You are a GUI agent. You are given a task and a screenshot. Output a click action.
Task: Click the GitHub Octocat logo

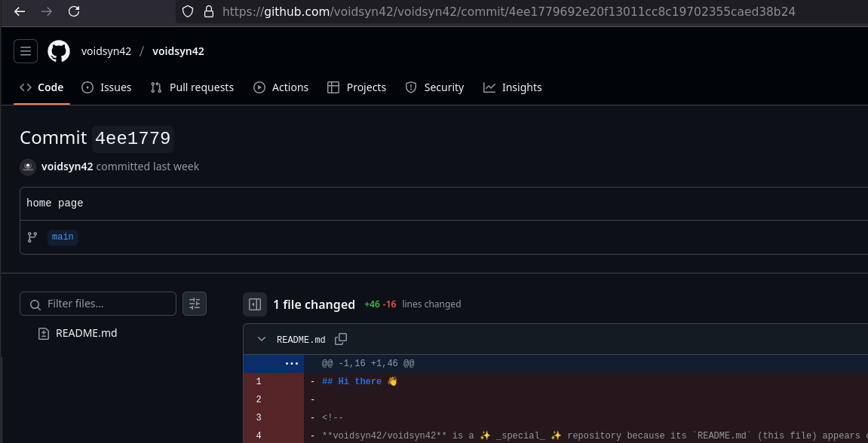tap(58, 51)
